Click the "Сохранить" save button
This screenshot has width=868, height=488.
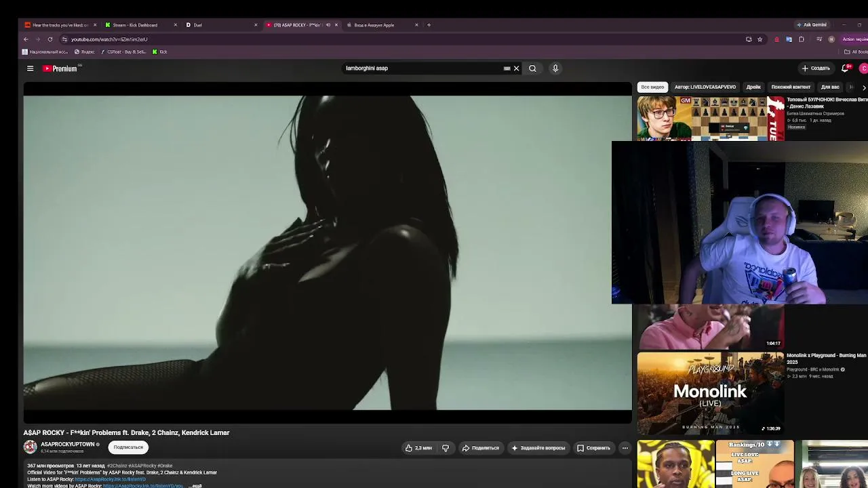click(x=593, y=448)
